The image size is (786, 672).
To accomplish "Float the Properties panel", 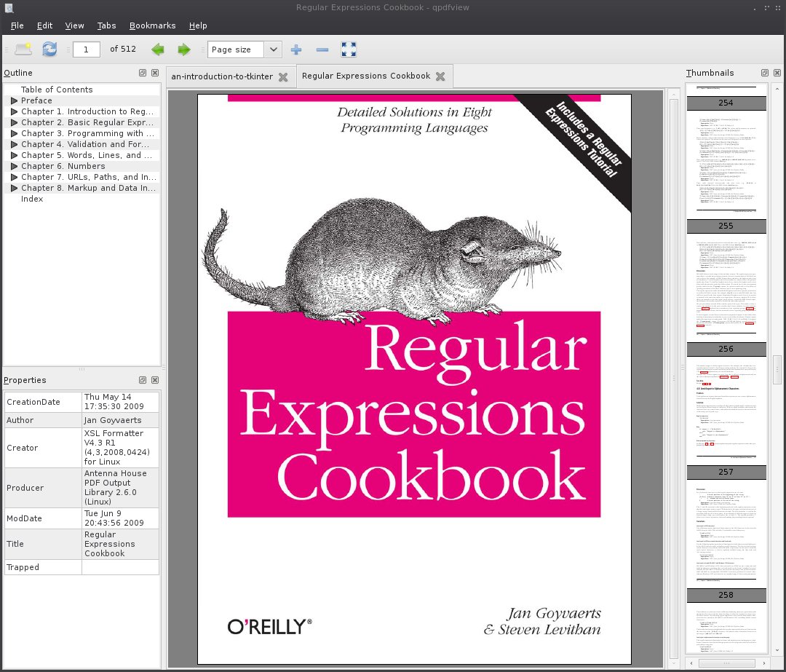I will point(143,380).
